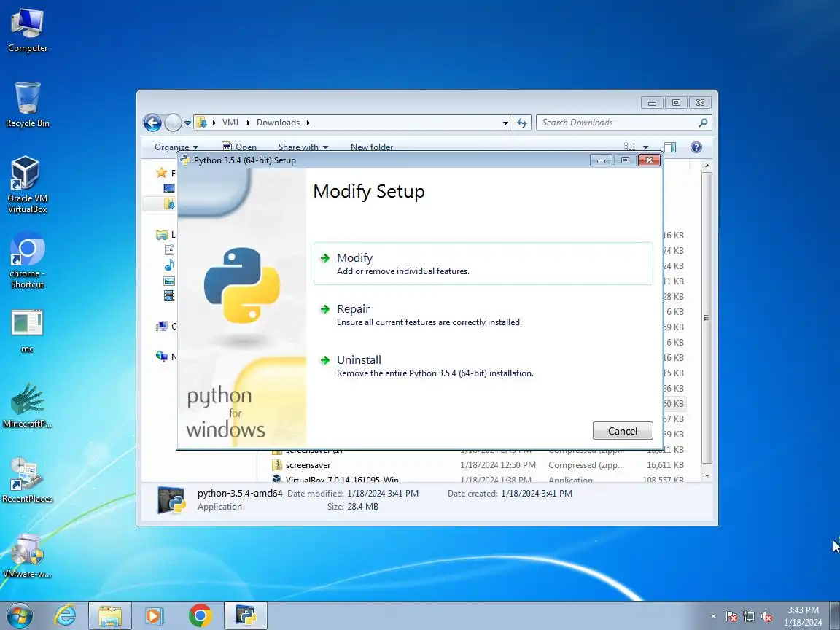840x630 pixels.
Task: Select the MinecraftP... desktop icon
Action: click(27, 405)
